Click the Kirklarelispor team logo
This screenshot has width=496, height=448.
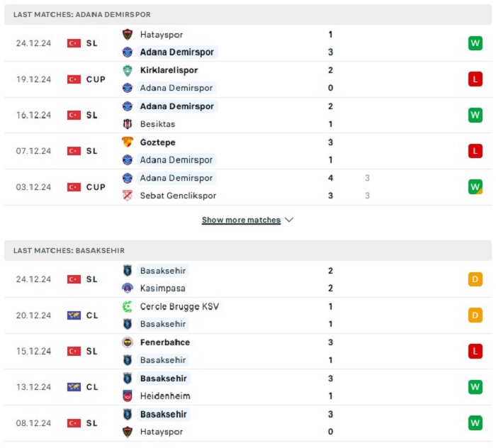(x=128, y=70)
